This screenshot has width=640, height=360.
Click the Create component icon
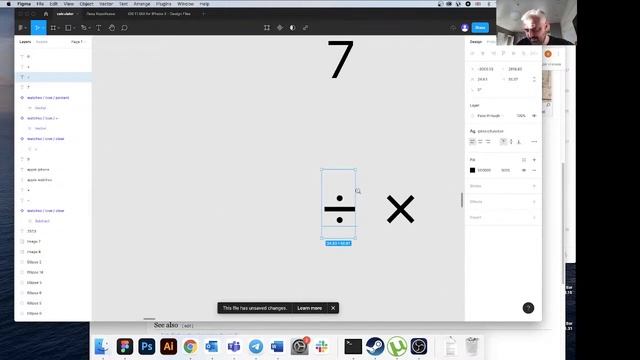click(280, 28)
